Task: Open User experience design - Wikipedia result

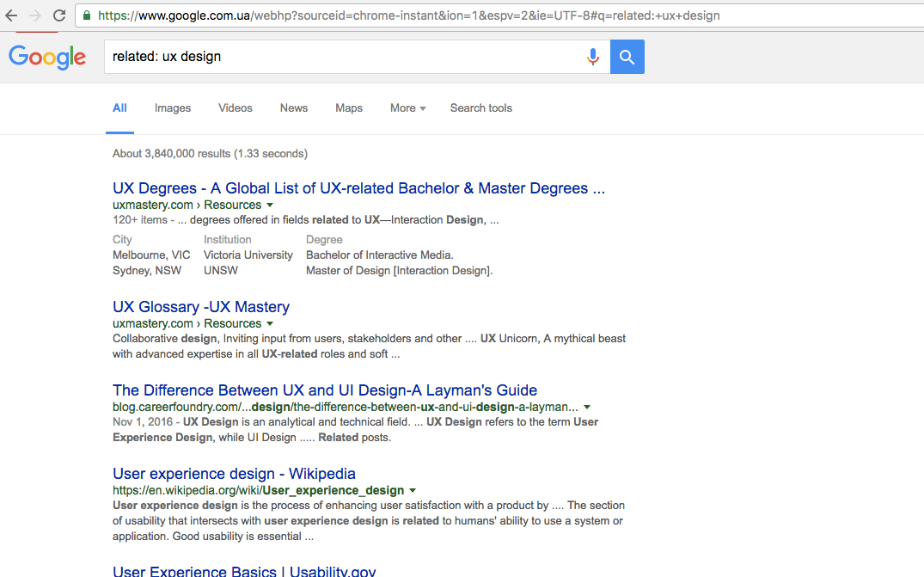Action: (234, 473)
